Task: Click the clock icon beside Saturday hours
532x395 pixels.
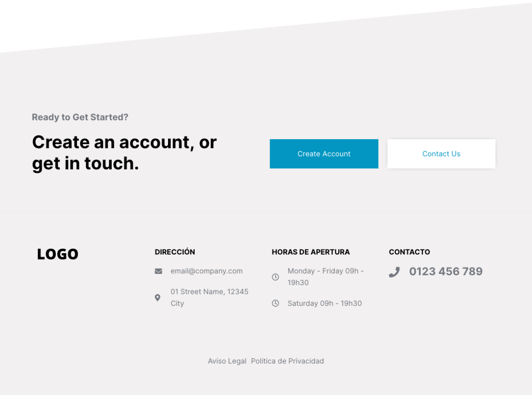Action: [x=275, y=303]
